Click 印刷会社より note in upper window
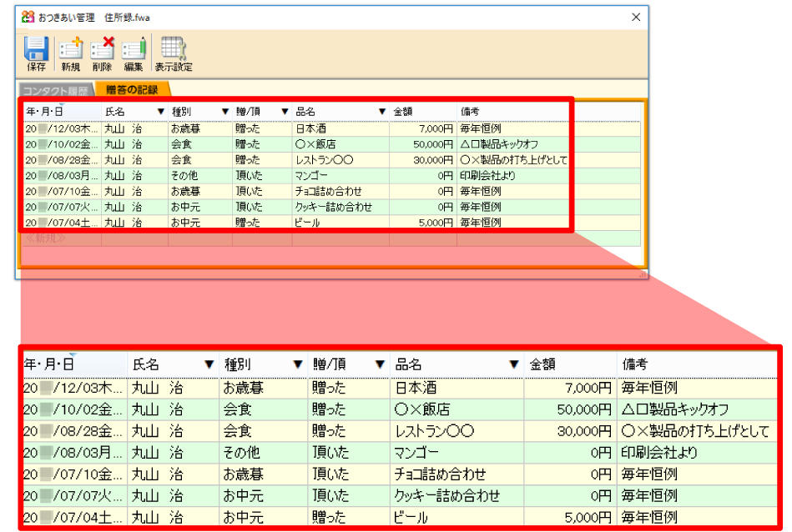Image resolution: width=792 pixels, height=532 pixels. click(x=487, y=176)
